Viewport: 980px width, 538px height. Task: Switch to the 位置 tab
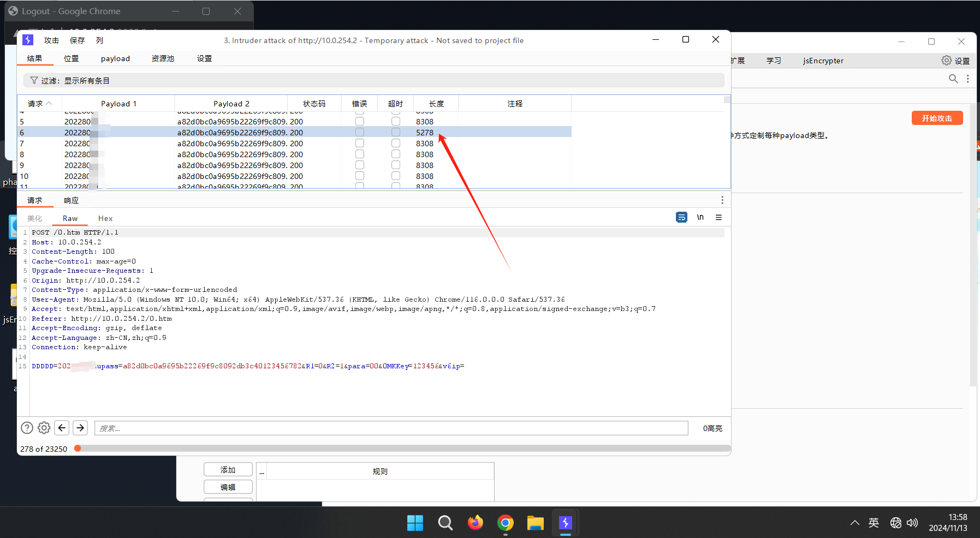[71, 58]
